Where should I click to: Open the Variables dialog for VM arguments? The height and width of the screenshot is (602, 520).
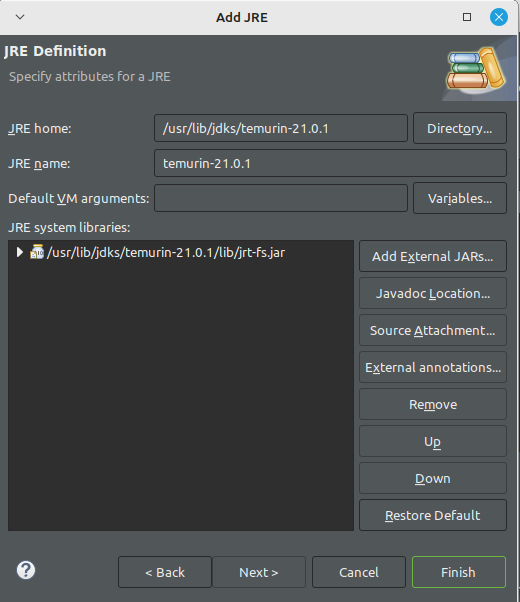(x=460, y=198)
